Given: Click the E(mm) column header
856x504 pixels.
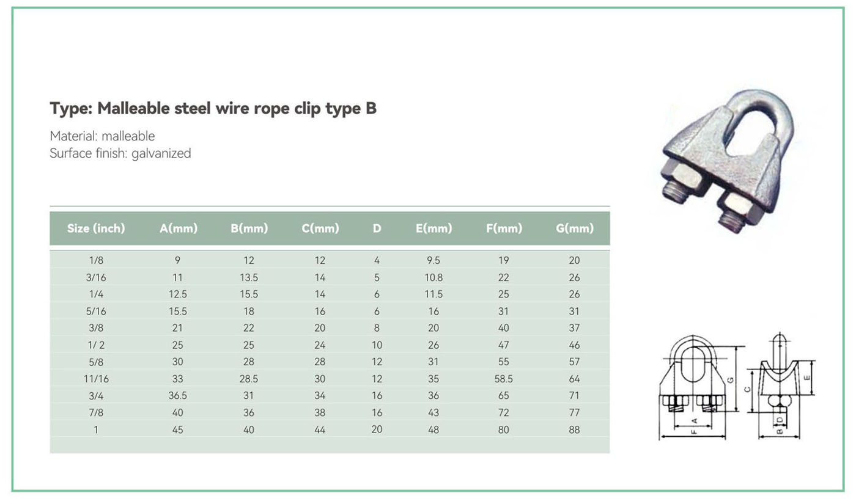Looking at the screenshot, I should click(434, 228).
